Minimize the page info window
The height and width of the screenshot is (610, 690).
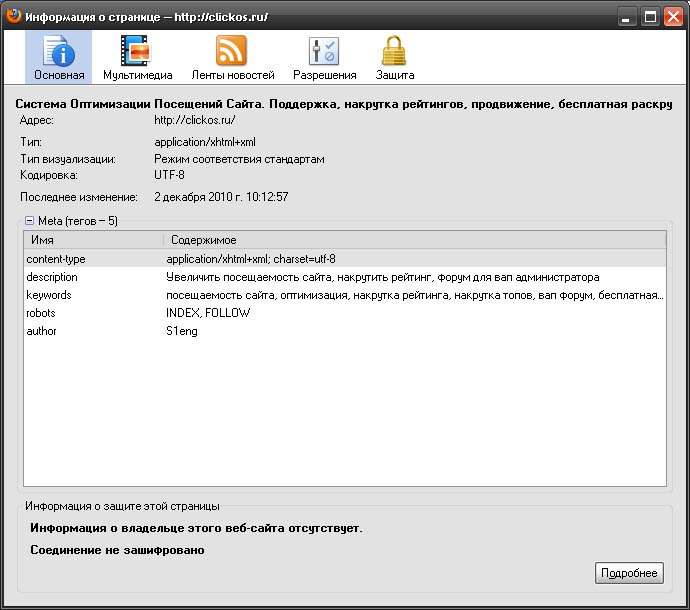point(626,17)
